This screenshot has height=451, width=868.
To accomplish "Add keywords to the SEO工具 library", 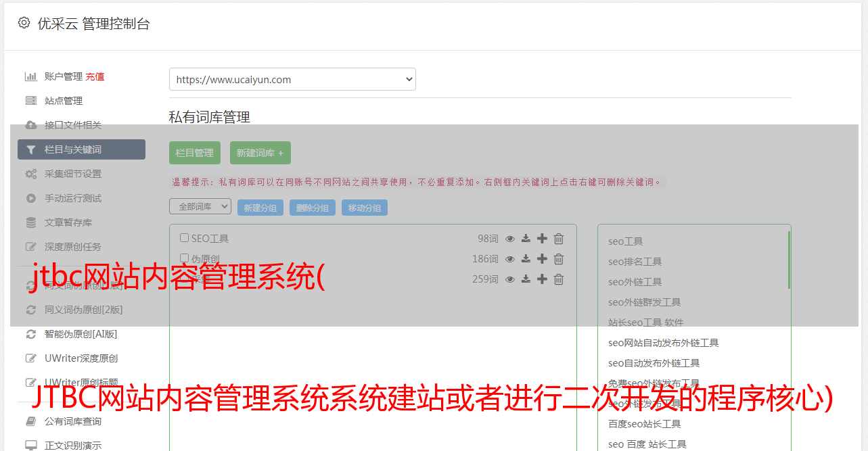I will click(542, 239).
